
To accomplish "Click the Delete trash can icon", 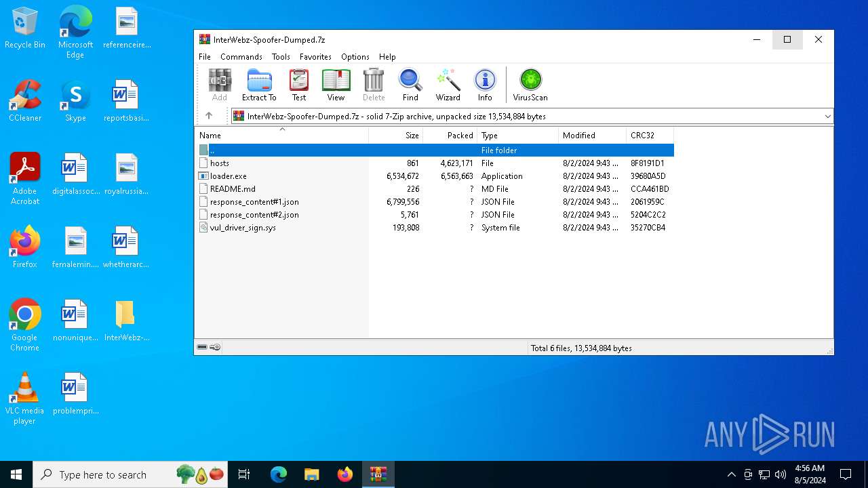I will coord(374,85).
